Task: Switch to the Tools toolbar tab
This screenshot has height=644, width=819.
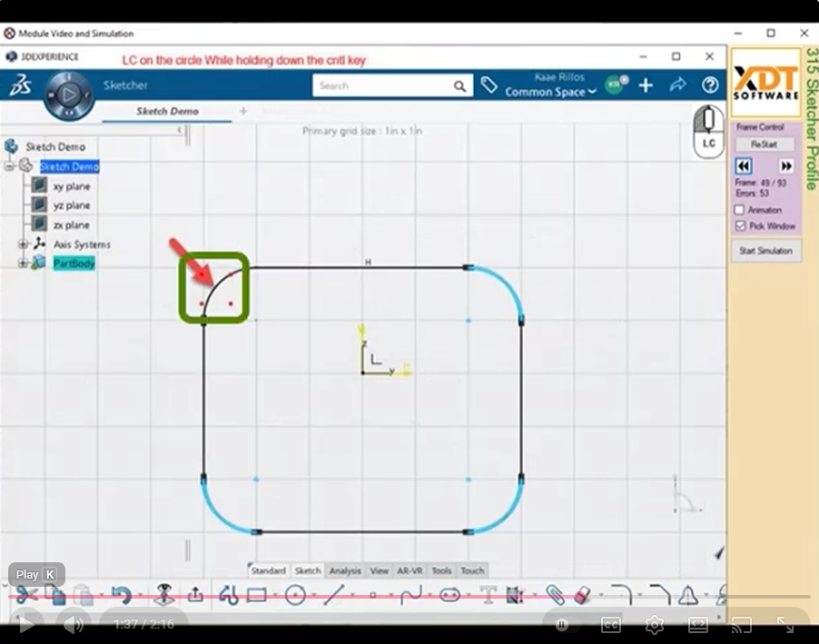Action: pos(441,570)
